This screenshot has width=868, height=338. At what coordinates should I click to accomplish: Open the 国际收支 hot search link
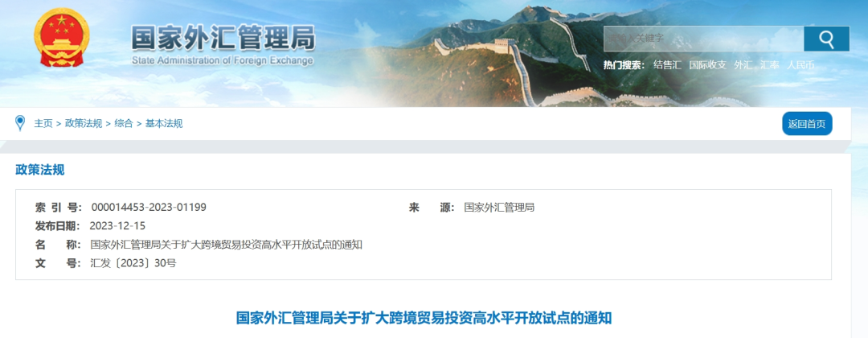point(707,65)
